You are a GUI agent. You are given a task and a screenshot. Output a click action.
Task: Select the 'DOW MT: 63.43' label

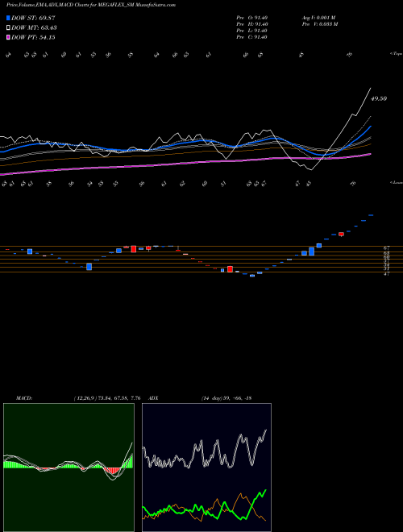point(34,28)
